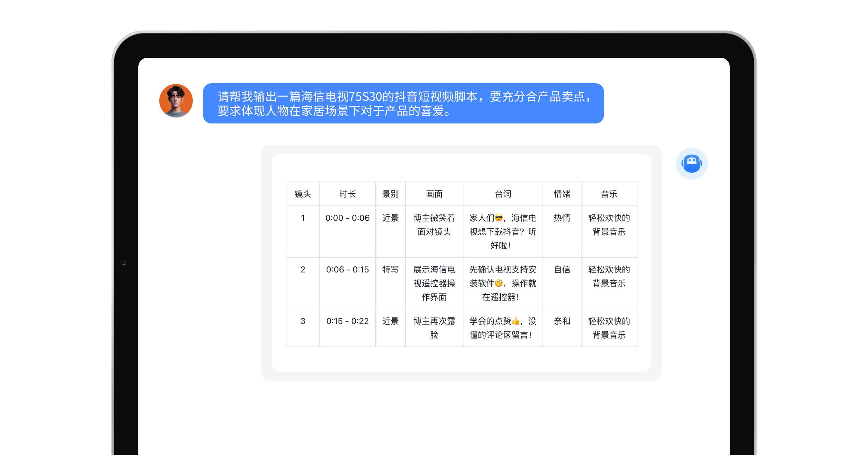Click the 博主微笑着面对镜头 cell
Viewport: 868px width, 455px height.
click(x=434, y=232)
